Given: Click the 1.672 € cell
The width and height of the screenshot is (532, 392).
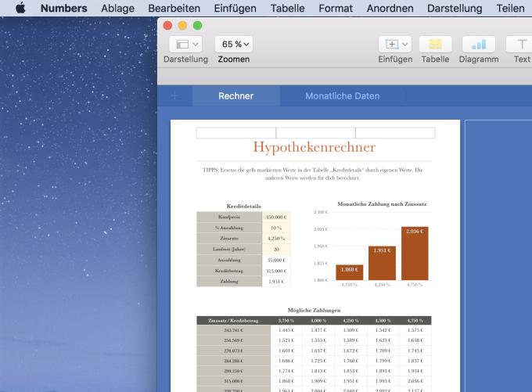Looking at the screenshot, I should 350,351.
